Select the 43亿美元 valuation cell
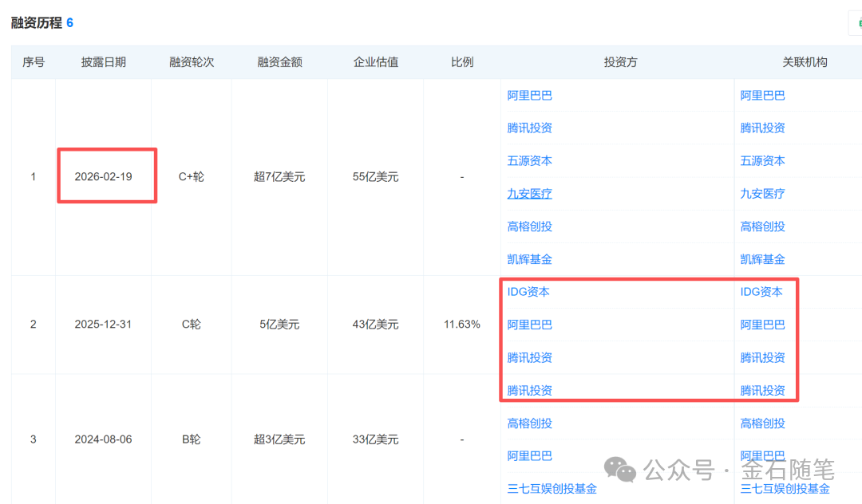Screen dimensions: 862x504 point(375,325)
